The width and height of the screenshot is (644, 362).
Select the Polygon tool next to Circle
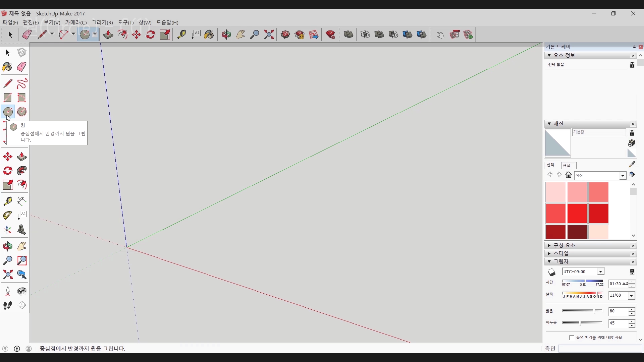coord(22,112)
